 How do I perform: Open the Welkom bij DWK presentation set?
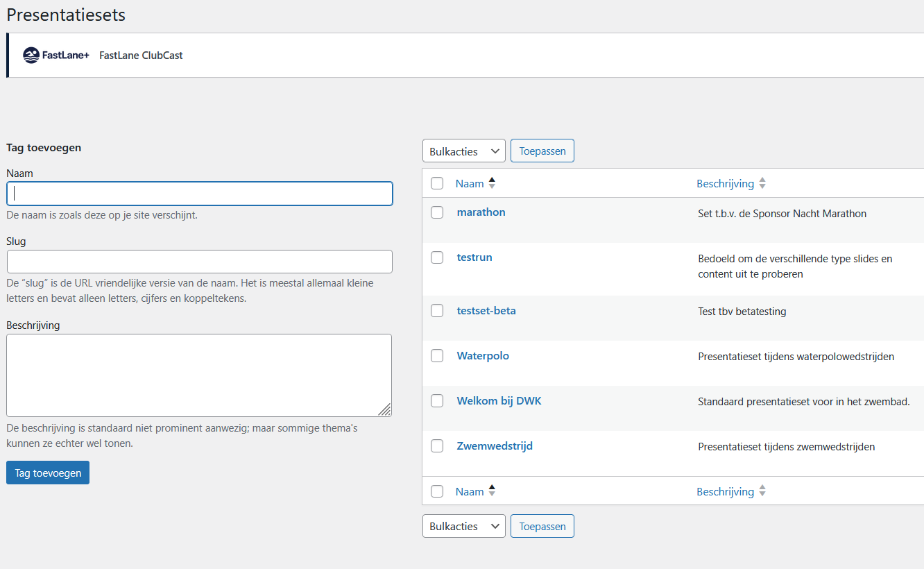499,401
